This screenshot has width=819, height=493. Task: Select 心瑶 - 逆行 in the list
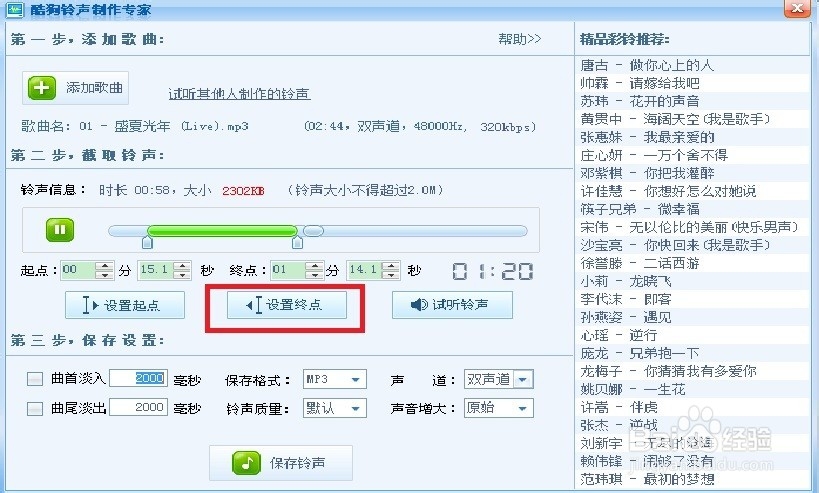(x=694, y=335)
